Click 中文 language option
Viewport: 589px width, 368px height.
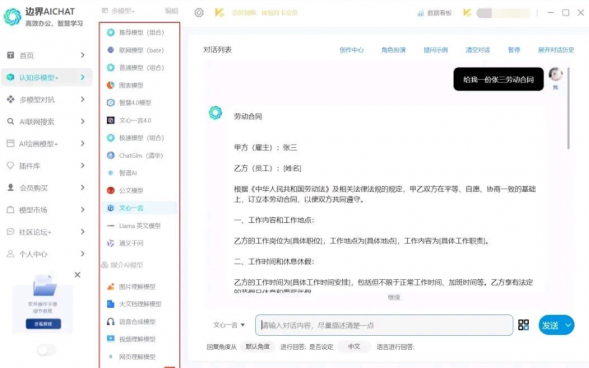(354, 347)
